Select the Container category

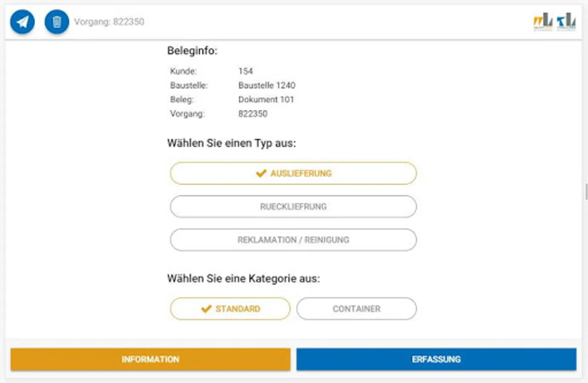point(356,309)
